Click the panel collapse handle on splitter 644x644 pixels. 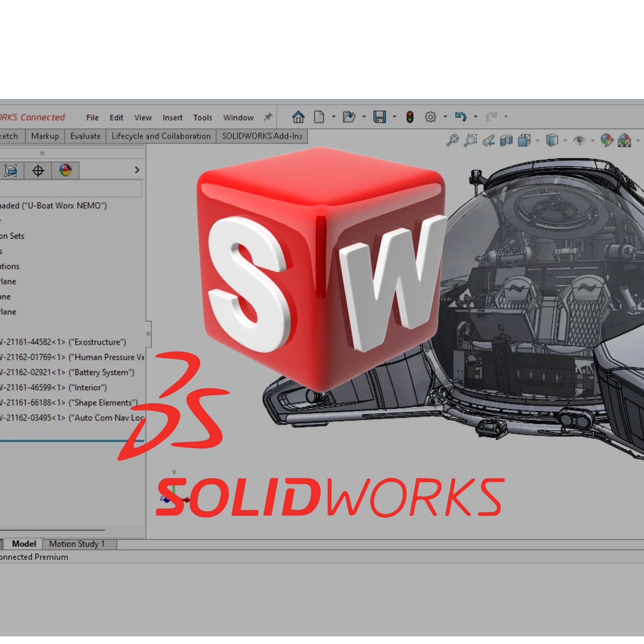[x=148, y=334]
